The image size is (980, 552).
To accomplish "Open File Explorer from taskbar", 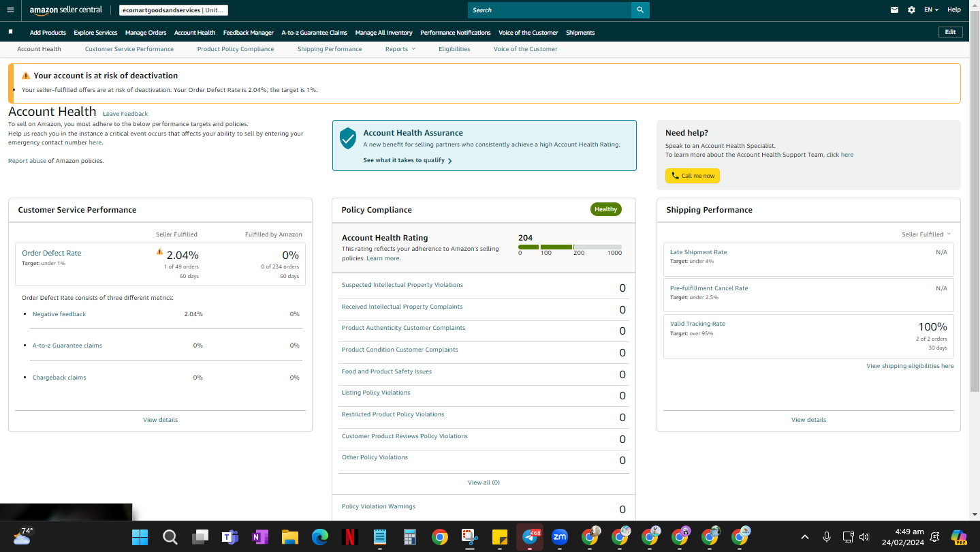I will 290,537.
